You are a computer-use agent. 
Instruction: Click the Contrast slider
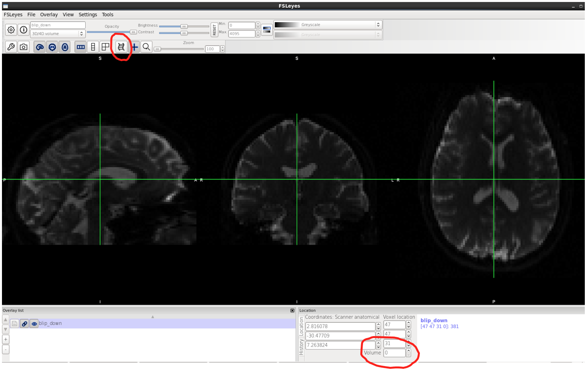pyautogui.click(x=184, y=33)
